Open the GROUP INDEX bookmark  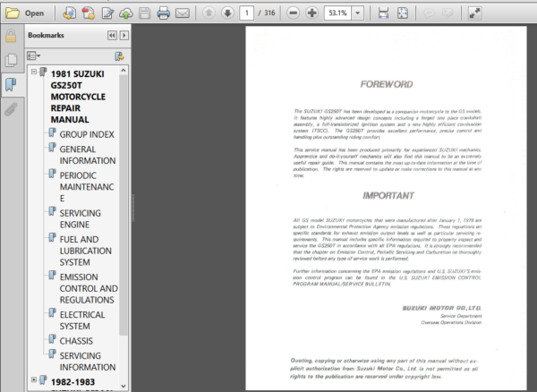(87, 134)
